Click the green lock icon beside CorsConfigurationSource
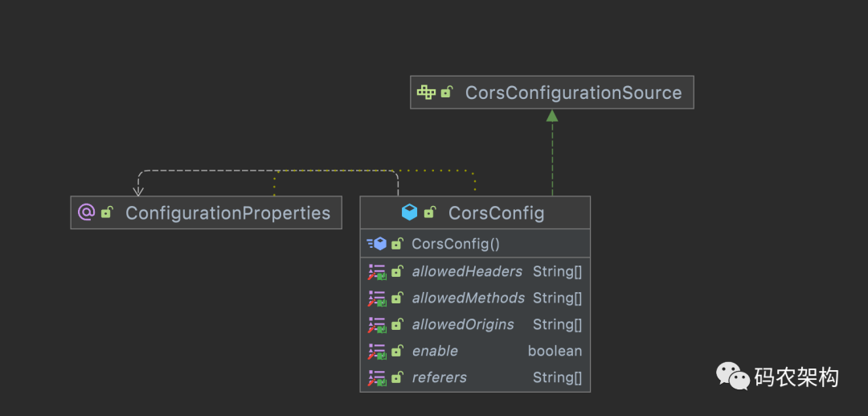868x416 pixels. click(x=447, y=93)
